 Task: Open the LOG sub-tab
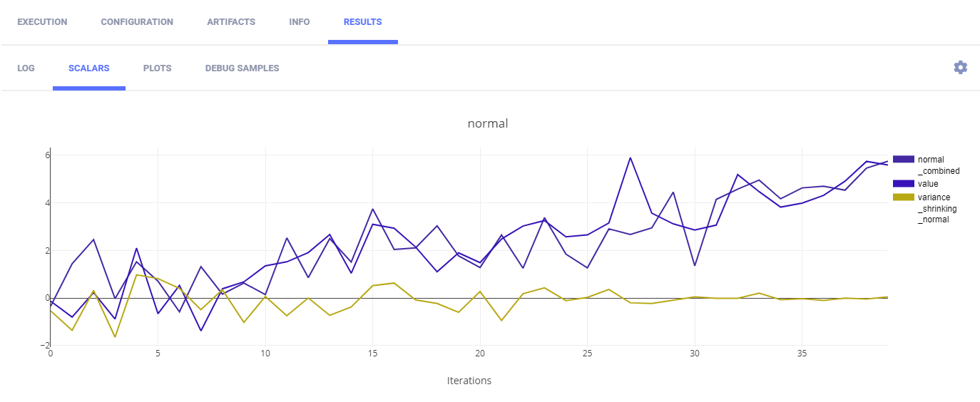pyautogui.click(x=26, y=68)
